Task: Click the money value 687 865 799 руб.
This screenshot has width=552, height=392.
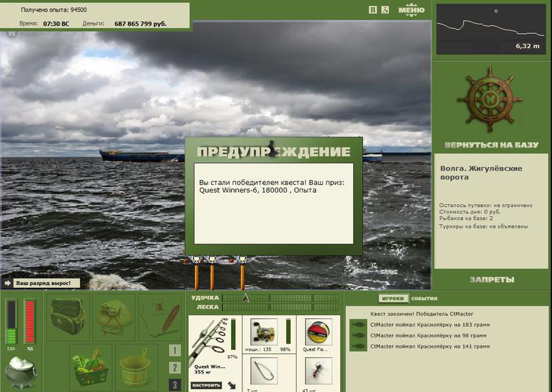Action: pos(141,24)
